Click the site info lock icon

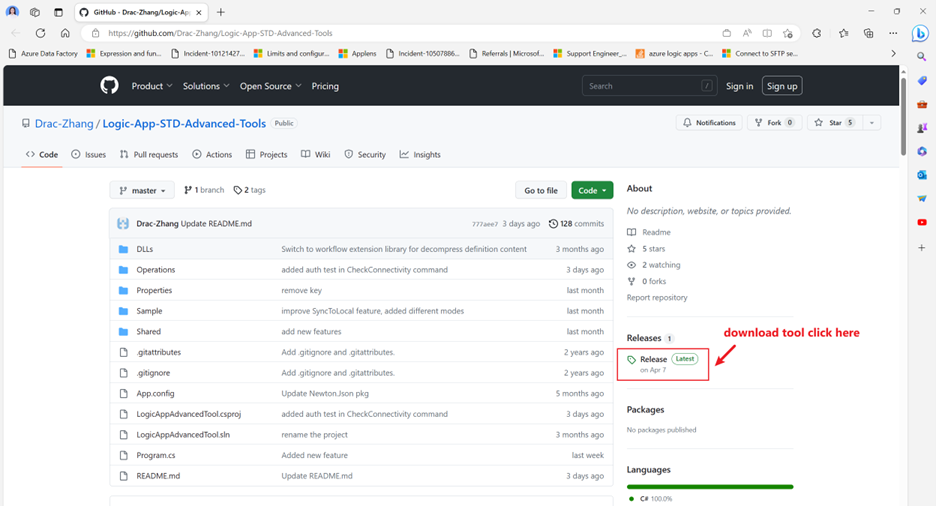(x=96, y=33)
